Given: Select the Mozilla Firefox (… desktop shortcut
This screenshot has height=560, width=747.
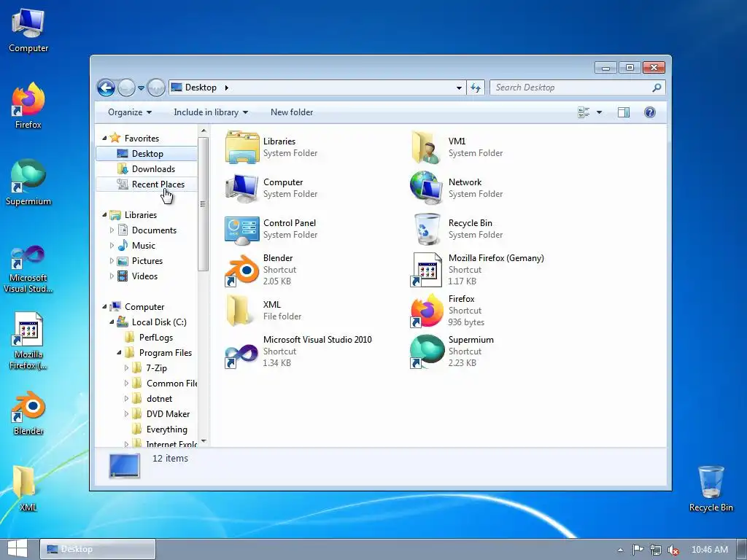Looking at the screenshot, I should [28, 341].
